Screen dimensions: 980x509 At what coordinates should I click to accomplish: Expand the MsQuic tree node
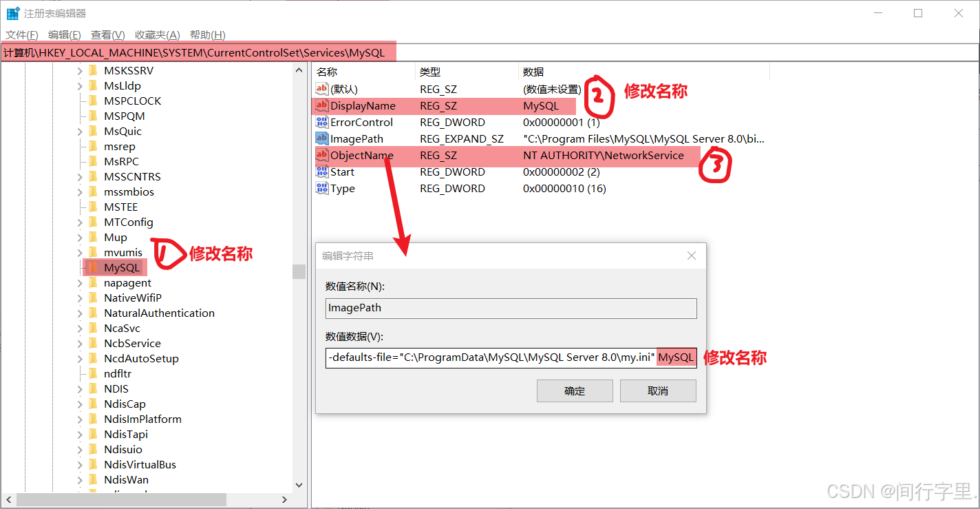coord(79,131)
